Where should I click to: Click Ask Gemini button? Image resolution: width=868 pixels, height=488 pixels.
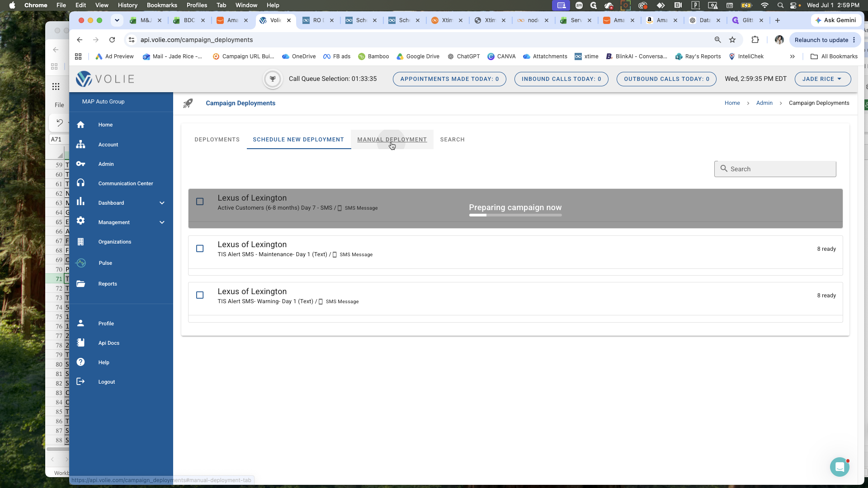pos(836,20)
